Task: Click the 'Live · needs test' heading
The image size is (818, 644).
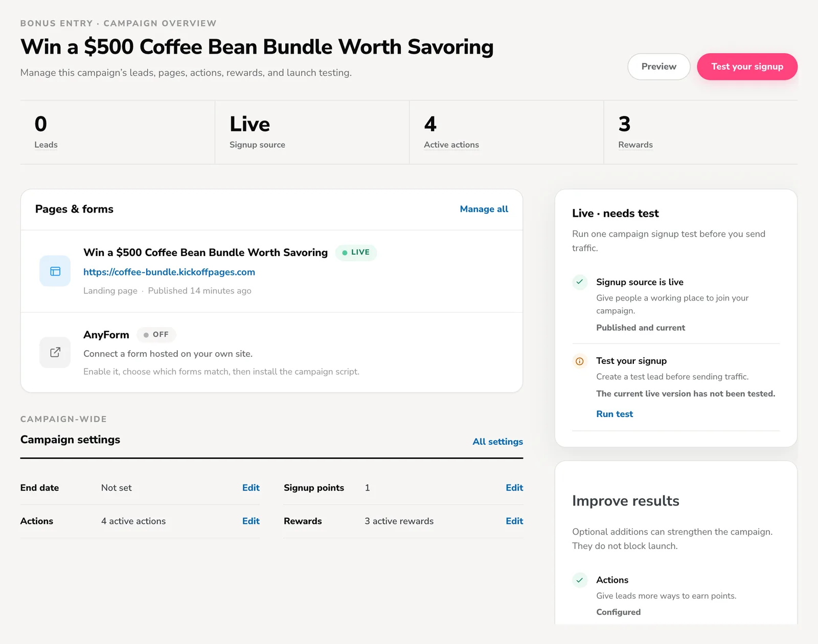Action: pos(616,213)
